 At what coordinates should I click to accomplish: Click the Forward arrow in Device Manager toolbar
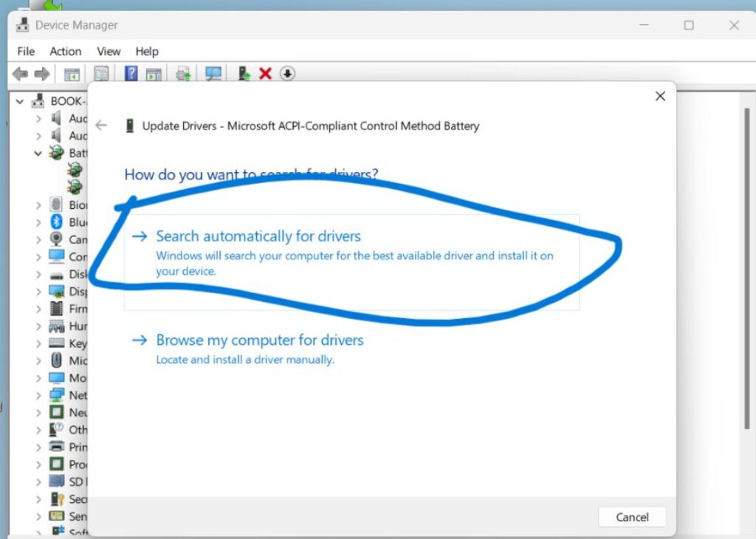click(42, 74)
